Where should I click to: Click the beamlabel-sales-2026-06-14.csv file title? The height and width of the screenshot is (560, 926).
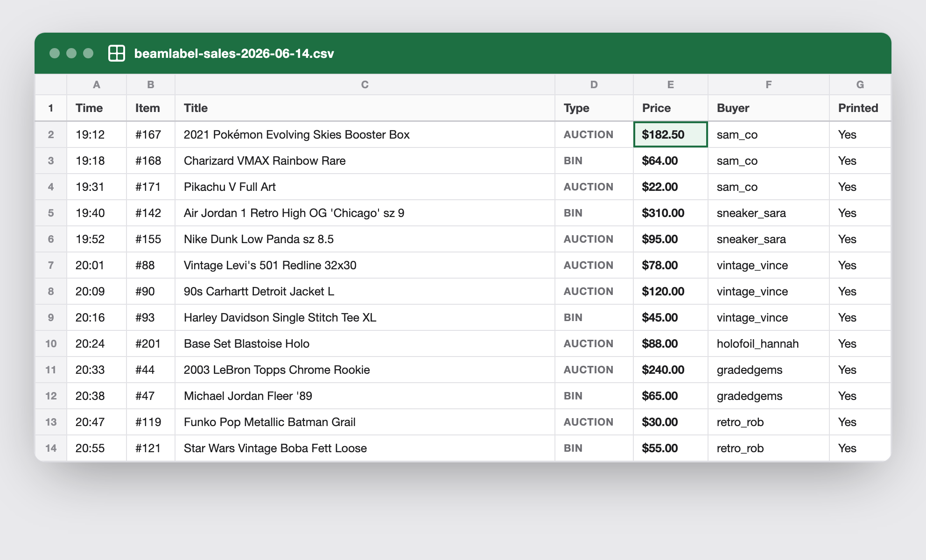click(x=234, y=53)
